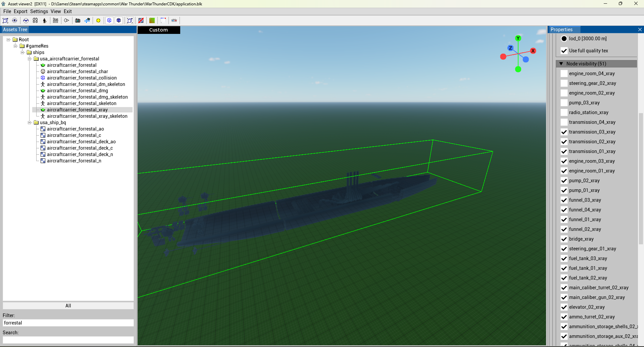This screenshot has height=347, width=644.
Task: Click the Custom viewport label
Action: click(159, 30)
